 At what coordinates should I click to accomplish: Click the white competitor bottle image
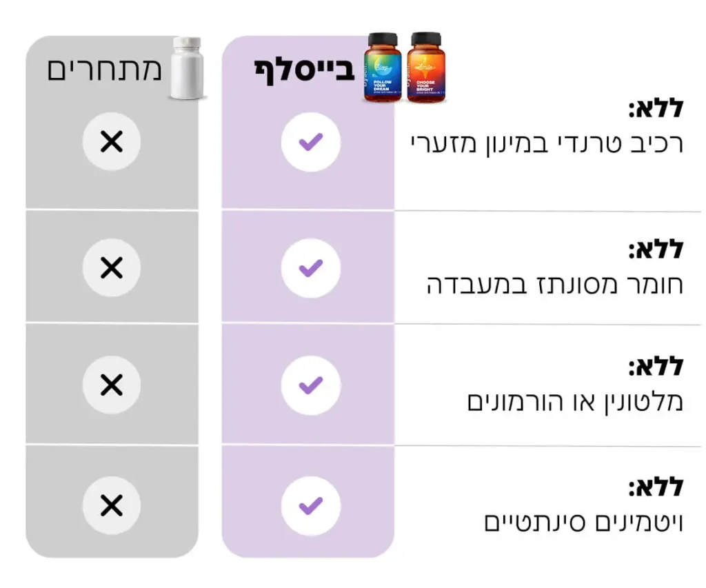pos(188,70)
